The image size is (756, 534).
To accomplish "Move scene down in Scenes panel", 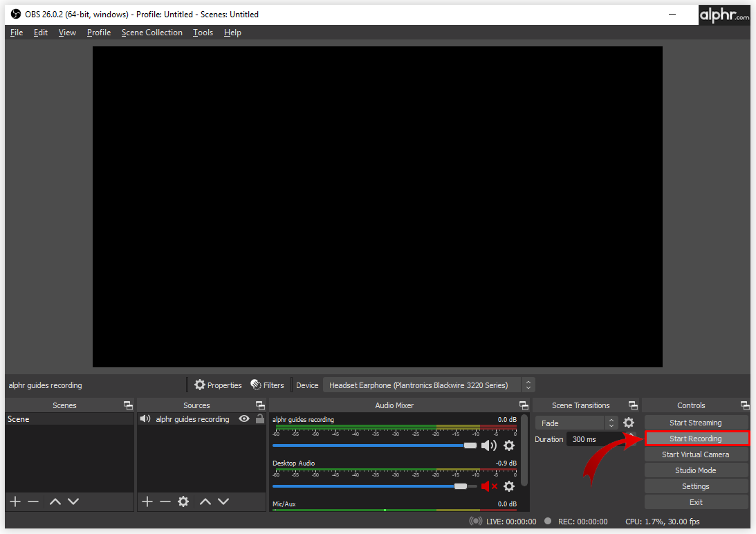I will point(73,501).
